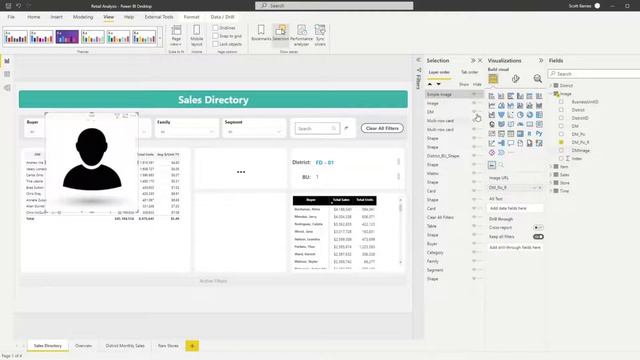Viewport: 640px width, 360px height.
Task: Move the selected layer up with the arrow
Action: pos(429,84)
